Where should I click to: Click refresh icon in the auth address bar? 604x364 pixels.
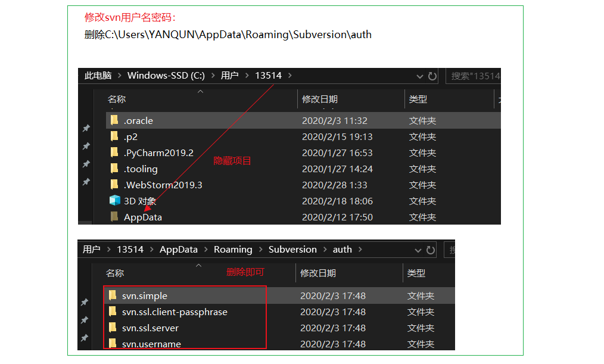[431, 250]
